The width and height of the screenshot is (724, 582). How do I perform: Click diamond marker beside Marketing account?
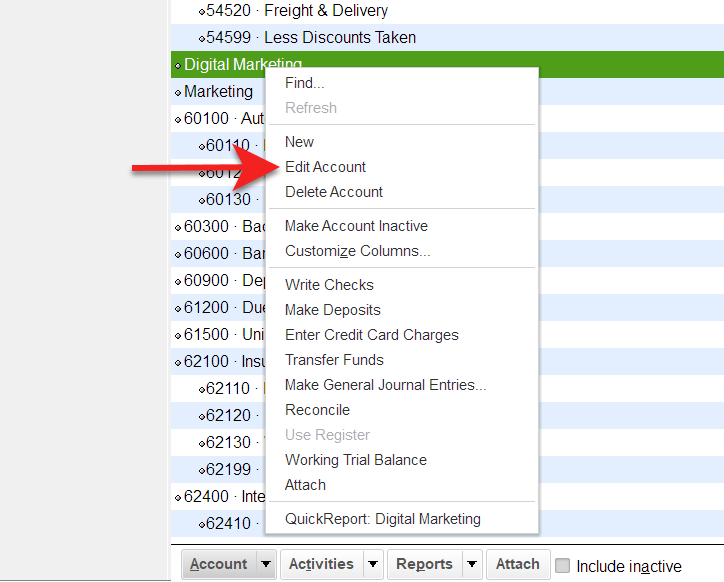click(178, 93)
